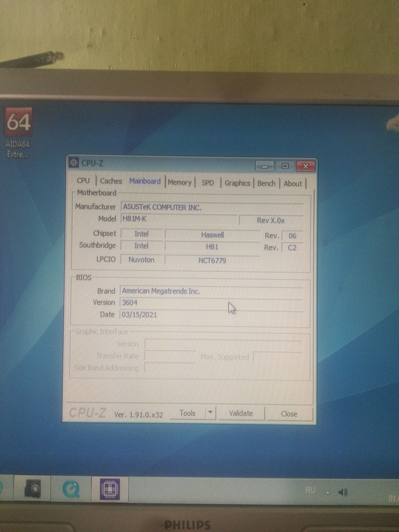The height and width of the screenshot is (532, 399).
Task: Expand the Tools dropdown arrow
Action: (x=210, y=413)
